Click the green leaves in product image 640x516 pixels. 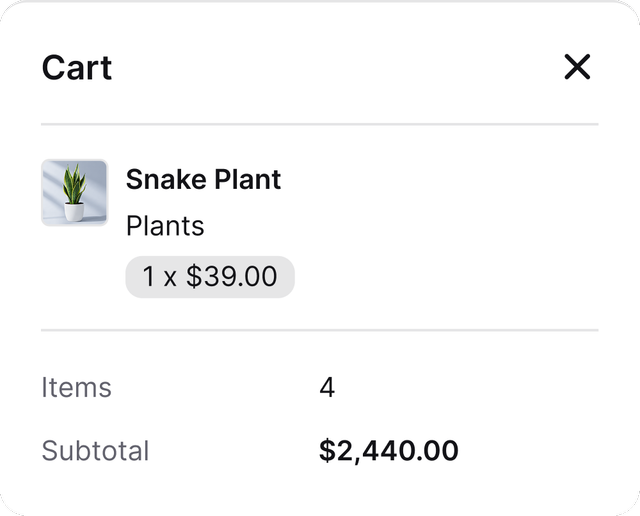[x=73, y=185]
